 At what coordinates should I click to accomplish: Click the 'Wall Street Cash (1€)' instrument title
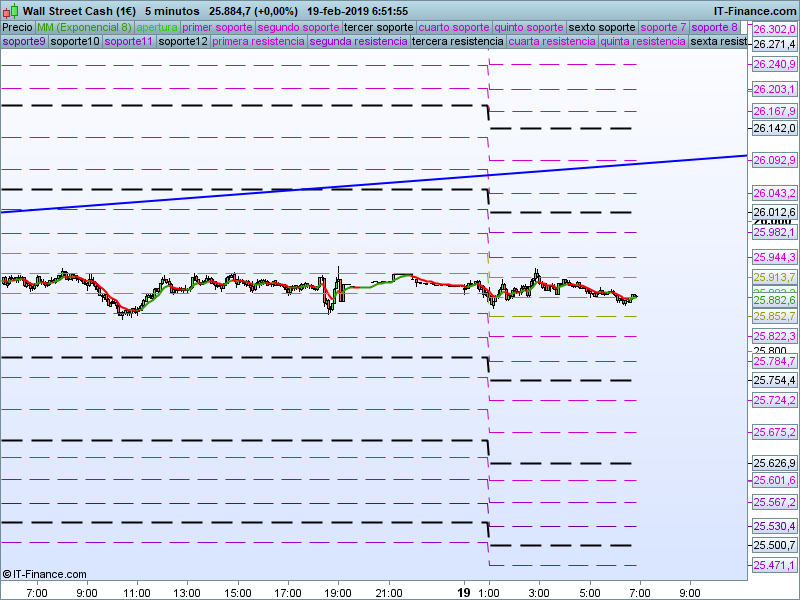pyautogui.click(x=79, y=10)
